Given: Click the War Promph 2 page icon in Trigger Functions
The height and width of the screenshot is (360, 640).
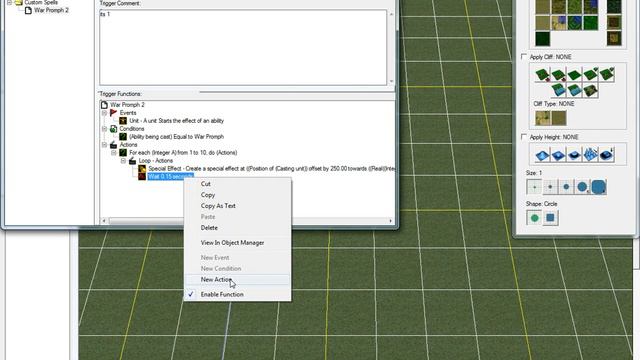Looking at the screenshot, I should [104, 105].
